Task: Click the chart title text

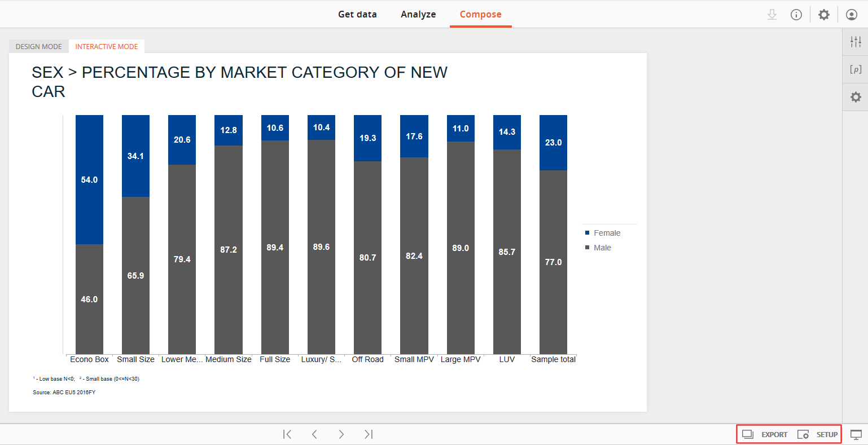Action: coord(240,82)
